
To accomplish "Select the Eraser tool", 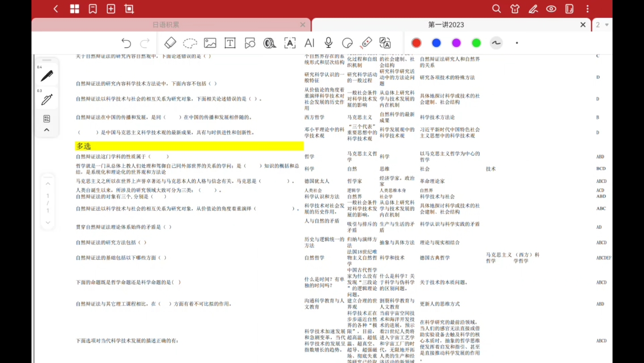I will 170,43.
